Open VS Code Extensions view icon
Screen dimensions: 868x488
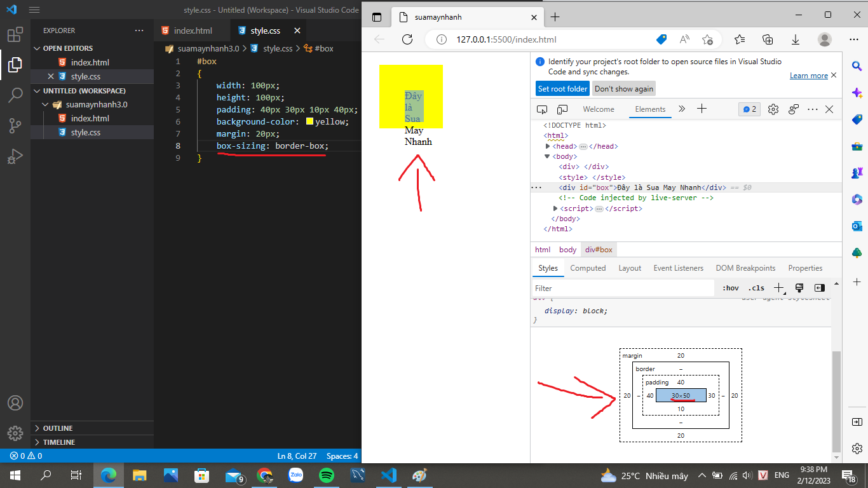15,34
